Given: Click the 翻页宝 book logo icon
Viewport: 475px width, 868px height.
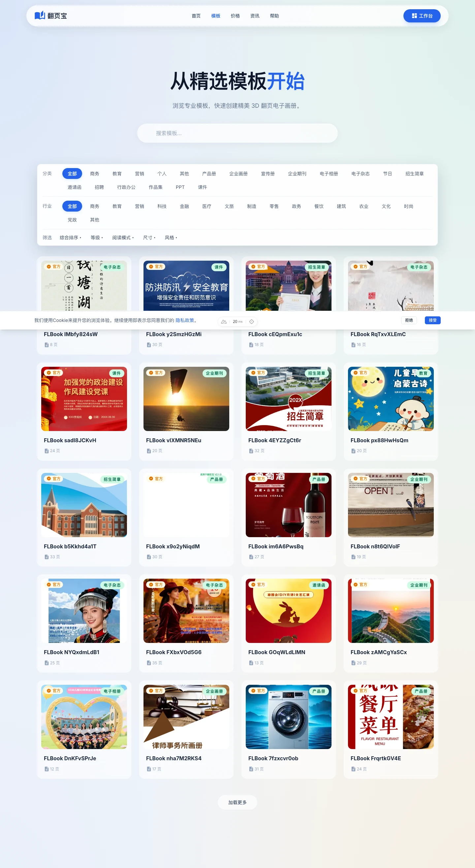Looking at the screenshot, I should click(40, 15).
